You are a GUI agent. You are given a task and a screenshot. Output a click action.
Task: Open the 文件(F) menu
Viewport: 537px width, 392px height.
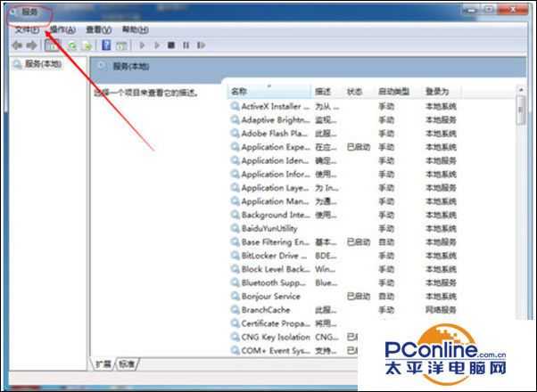(27, 30)
